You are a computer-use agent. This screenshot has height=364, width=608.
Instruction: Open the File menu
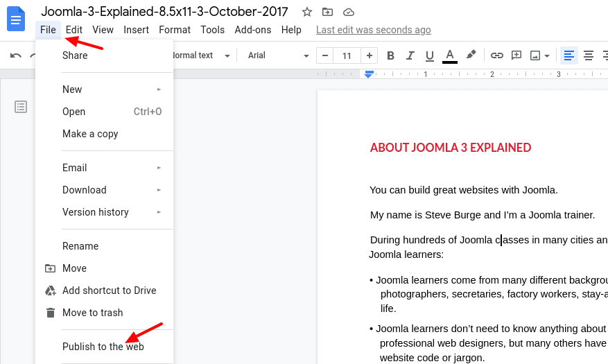(x=48, y=30)
